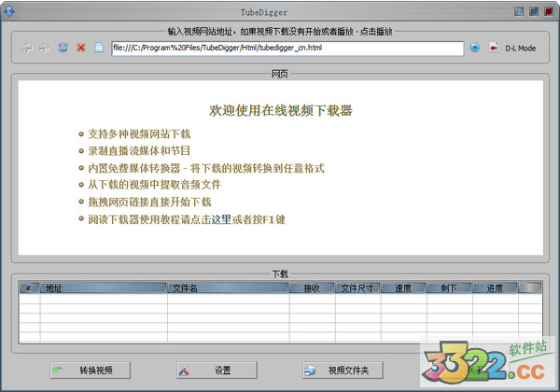Image resolution: width=560 pixels, height=392 pixels.
Task: Click the 进度 column header
Action: pyautogui.click(x=495, y=287)
